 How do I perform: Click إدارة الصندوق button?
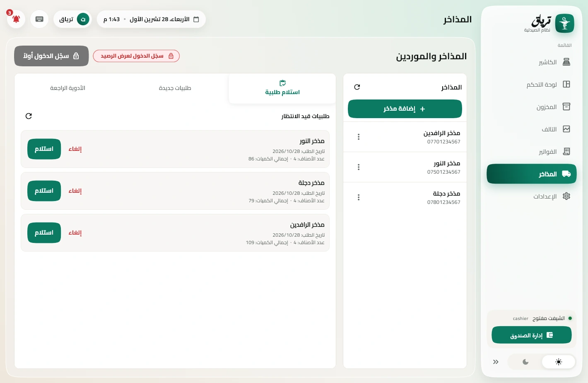point(532,335)
